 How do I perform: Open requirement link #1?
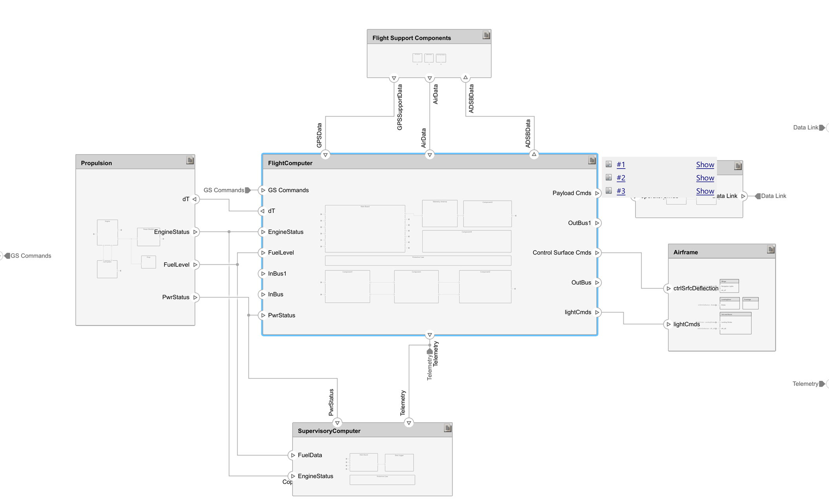[x=621, y=164]
